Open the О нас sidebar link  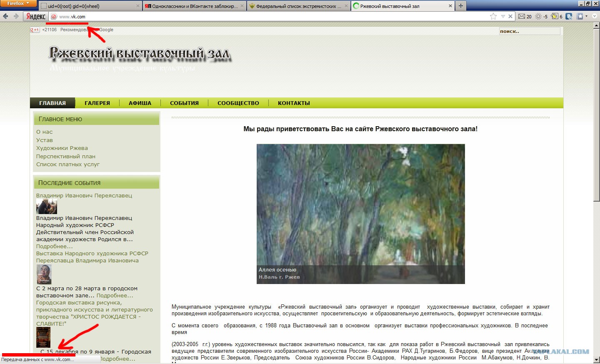(45, 132)
